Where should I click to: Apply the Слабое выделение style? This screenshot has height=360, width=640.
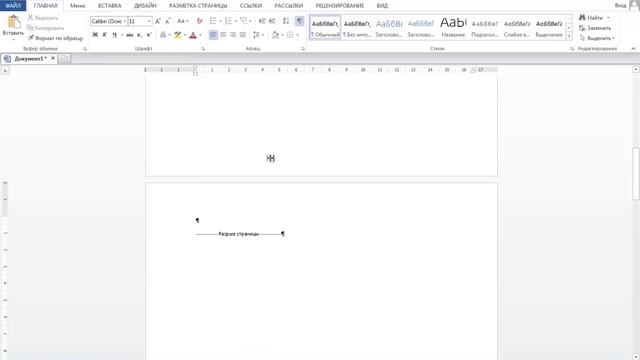point(517,28)
